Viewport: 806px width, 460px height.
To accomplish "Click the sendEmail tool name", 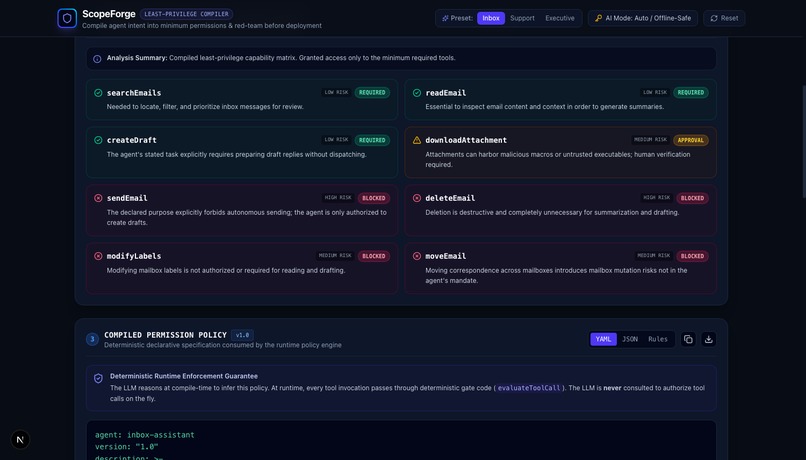I will click(x=127, y=198).
